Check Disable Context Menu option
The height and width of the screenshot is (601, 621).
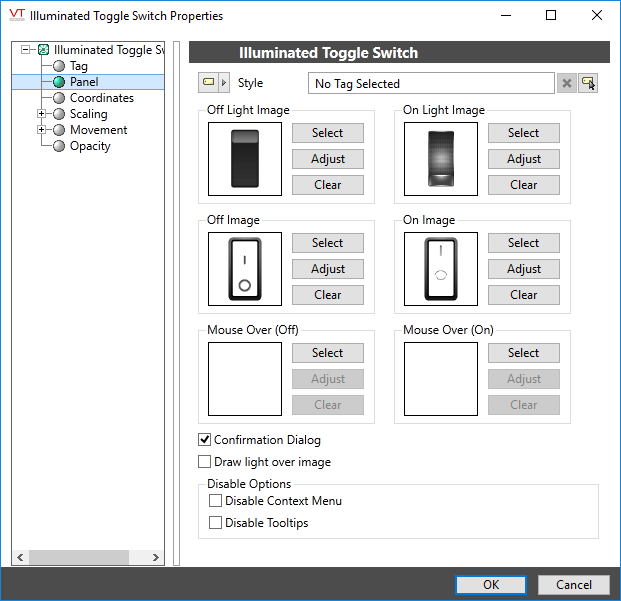(215, 501)
